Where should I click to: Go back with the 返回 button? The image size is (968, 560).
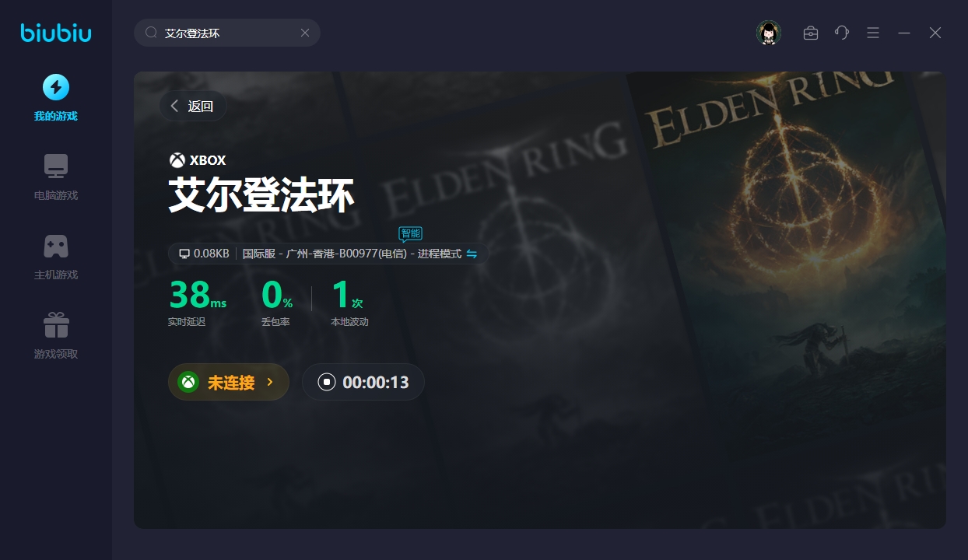click(193, 106)
